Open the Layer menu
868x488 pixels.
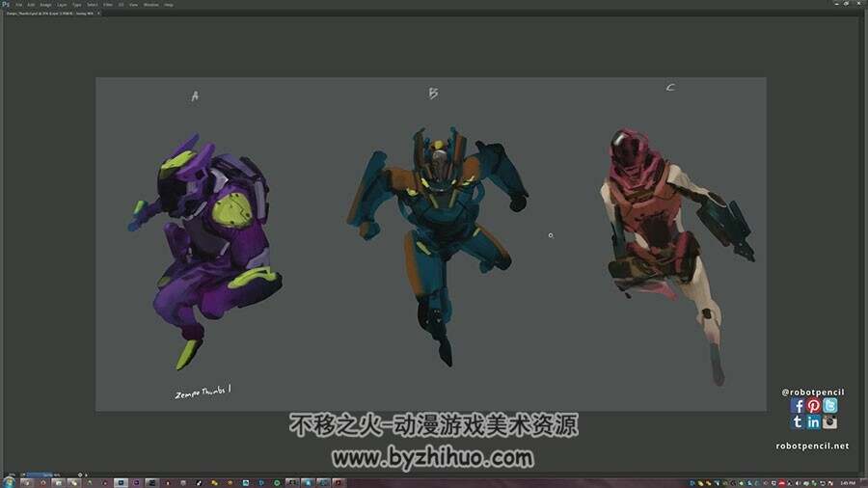tap(62, 5)
